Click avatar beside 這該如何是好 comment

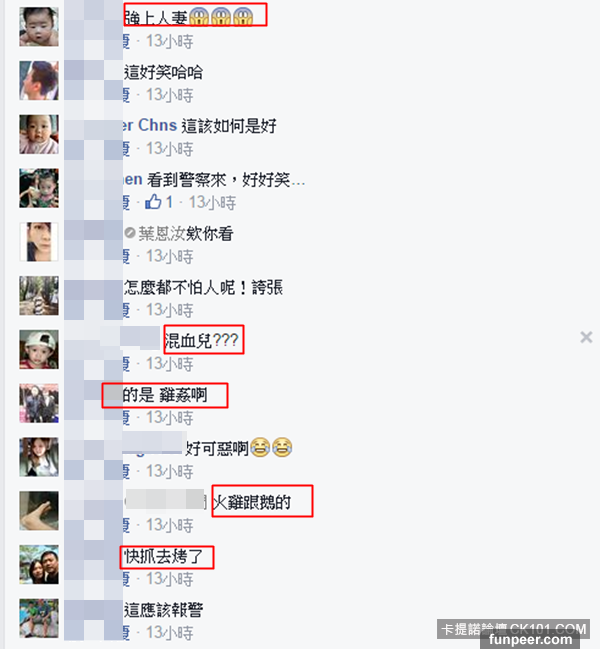(39, 134)
